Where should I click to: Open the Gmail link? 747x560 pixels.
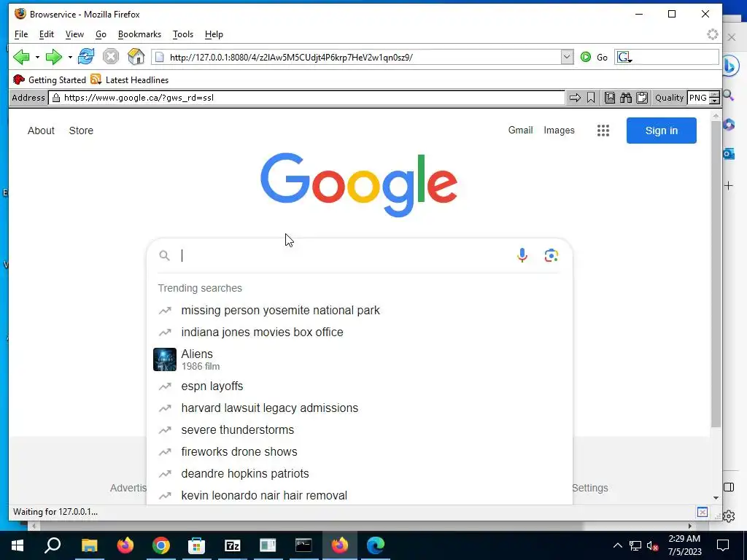[520, 130]
